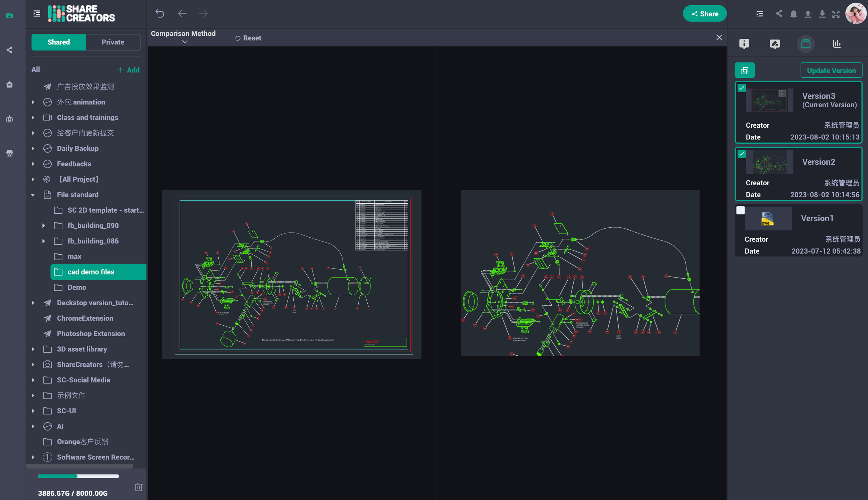Uncheck the Version3 checkbox
The width and height of the screenshot is (868, 500).
(742, 88)
